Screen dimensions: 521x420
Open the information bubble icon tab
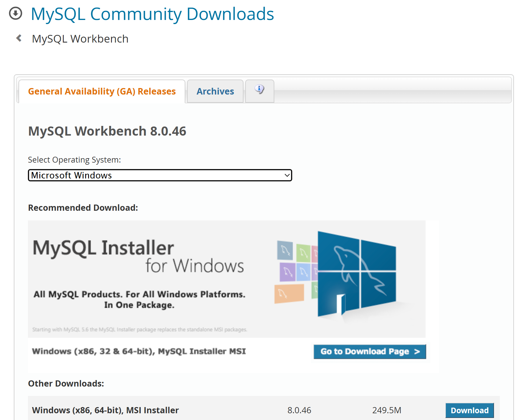tap(260, 91)
